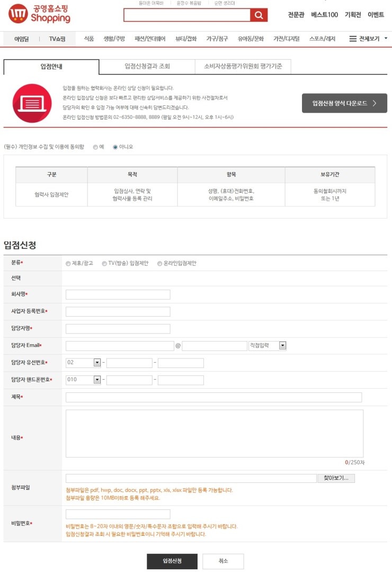Open the 패션/언더웨어 category menu
Image resolution: width=392 pixels, height=574 pixels.
click(150, 39)
